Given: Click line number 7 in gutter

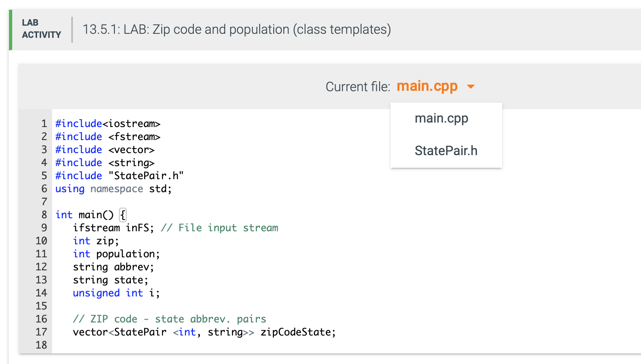Looking at the screenshot, I should point(44,202).
